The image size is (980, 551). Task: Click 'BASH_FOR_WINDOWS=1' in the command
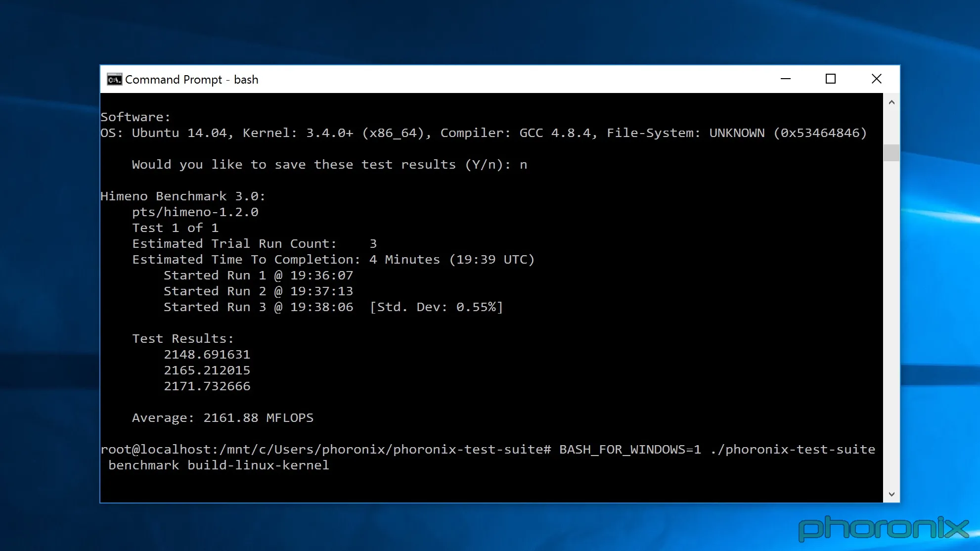(x=630, y=450)
